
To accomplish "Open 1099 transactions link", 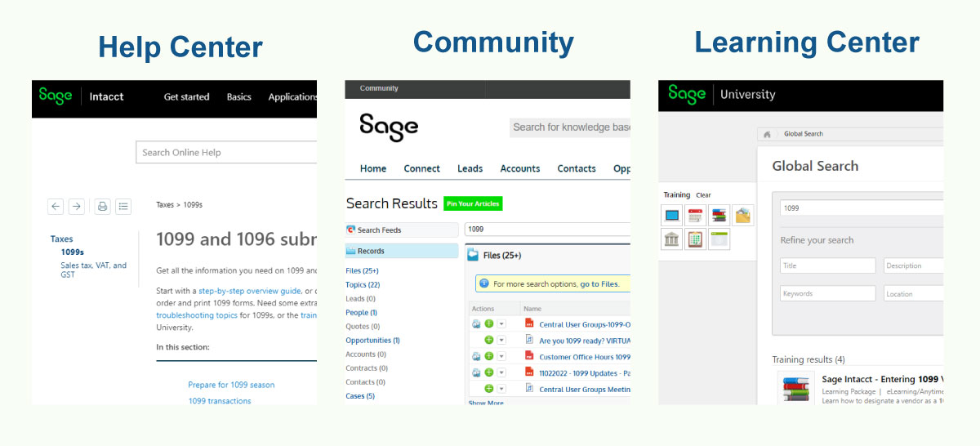I will 220,400.
